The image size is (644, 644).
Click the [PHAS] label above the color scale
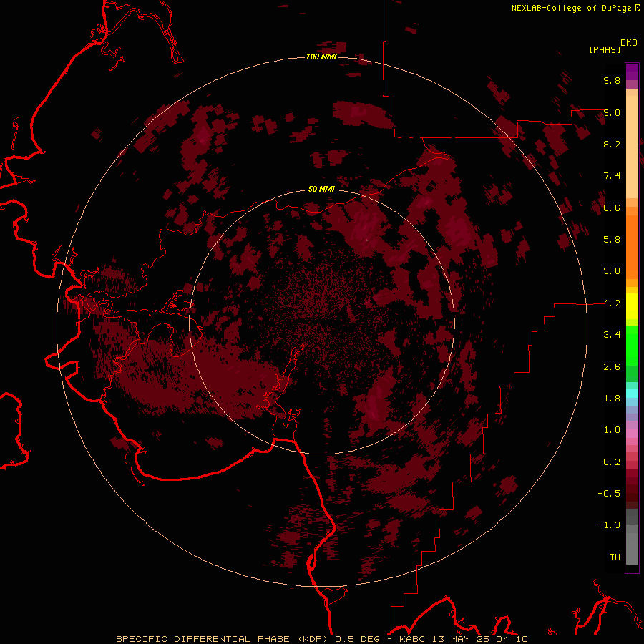[x=605, y=49]
